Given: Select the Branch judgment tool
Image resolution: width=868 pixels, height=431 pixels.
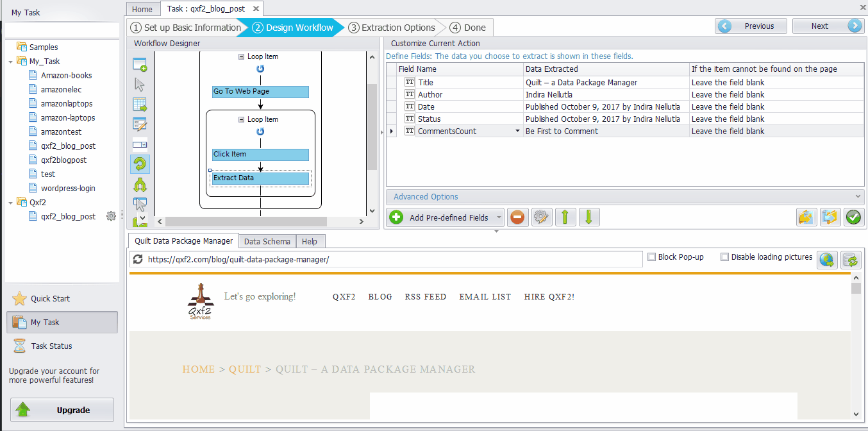Looking at the screenshot, I should [x=140, y=185].
